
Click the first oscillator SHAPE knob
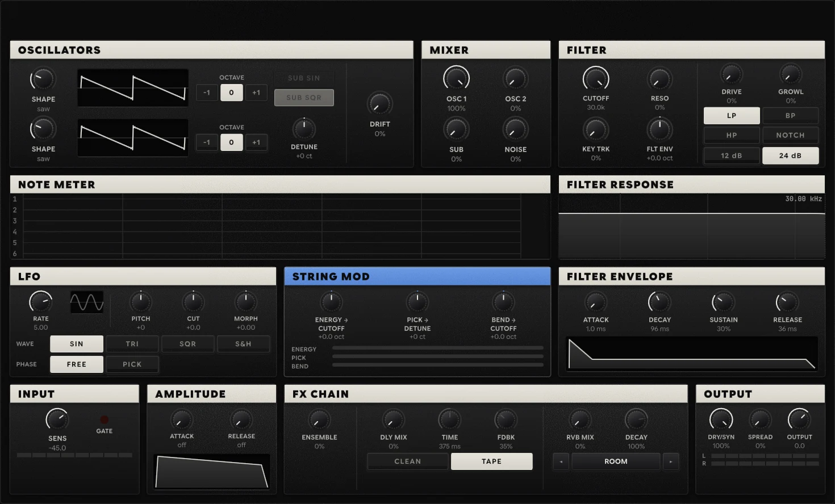43,79
